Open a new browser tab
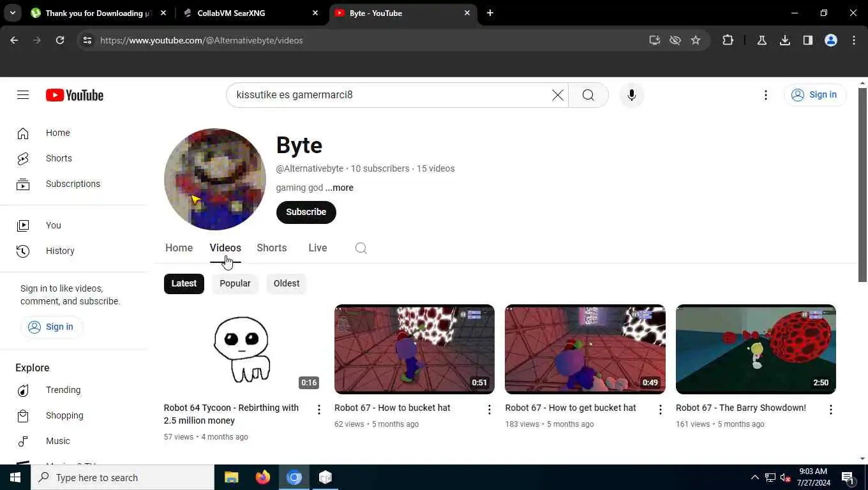The image size is (868, 490). click(x=490, y=13)
